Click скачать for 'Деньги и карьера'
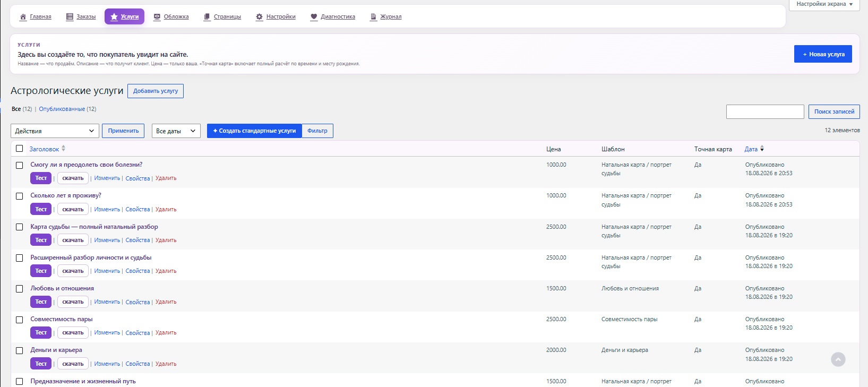Viewport: 868px width, 387px height. click(73, 364)
